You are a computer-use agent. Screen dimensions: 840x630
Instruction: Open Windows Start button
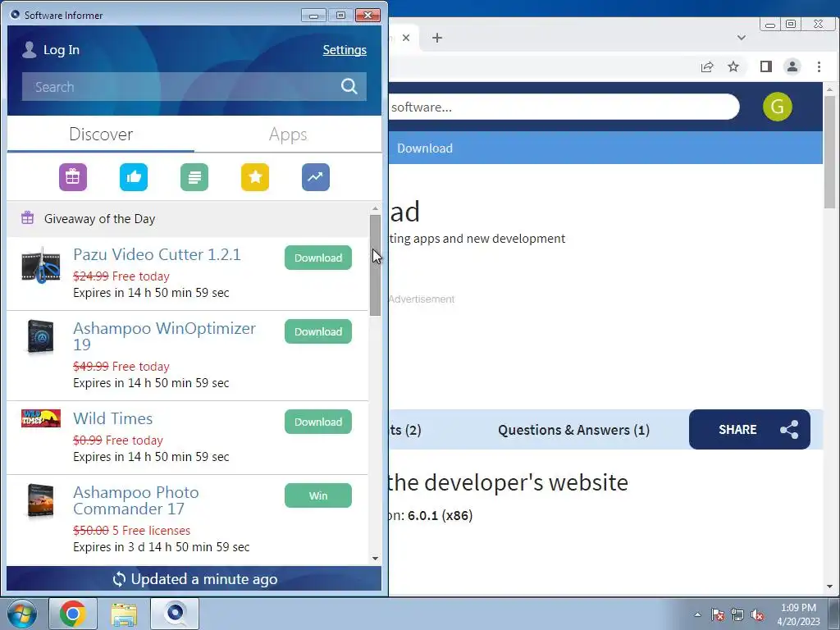pos(22,614)
